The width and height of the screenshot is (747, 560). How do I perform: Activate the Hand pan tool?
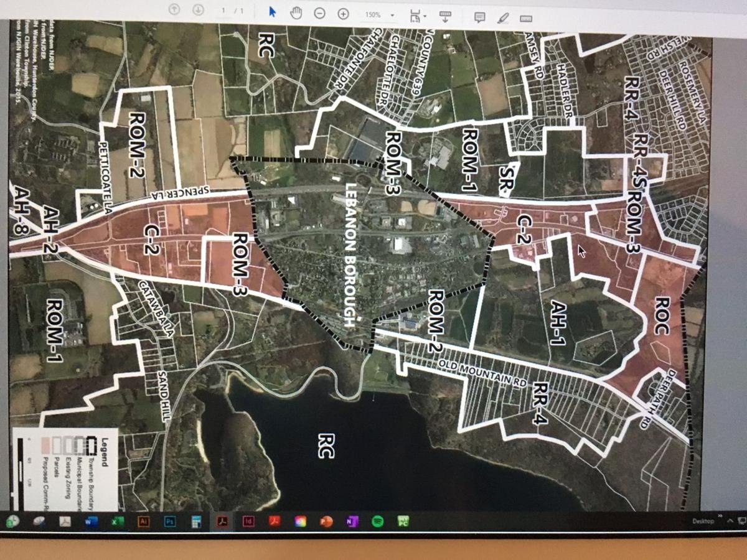[x=296, y=12]
